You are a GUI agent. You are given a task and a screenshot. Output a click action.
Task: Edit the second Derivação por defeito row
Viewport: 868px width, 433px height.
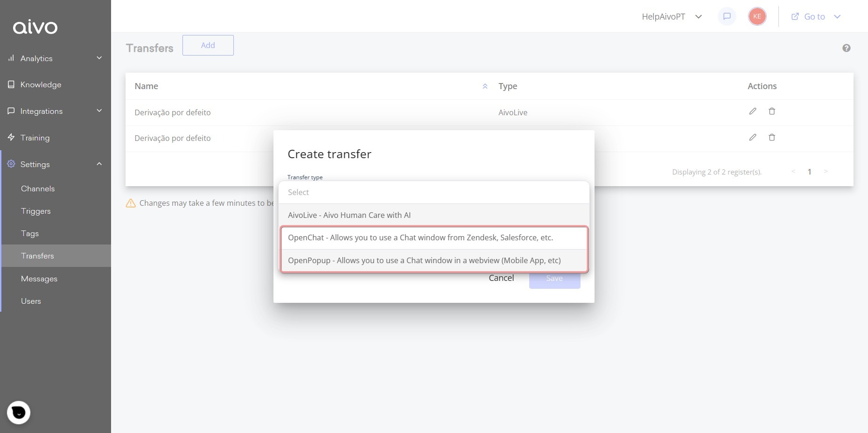click(x=753, y=137)
